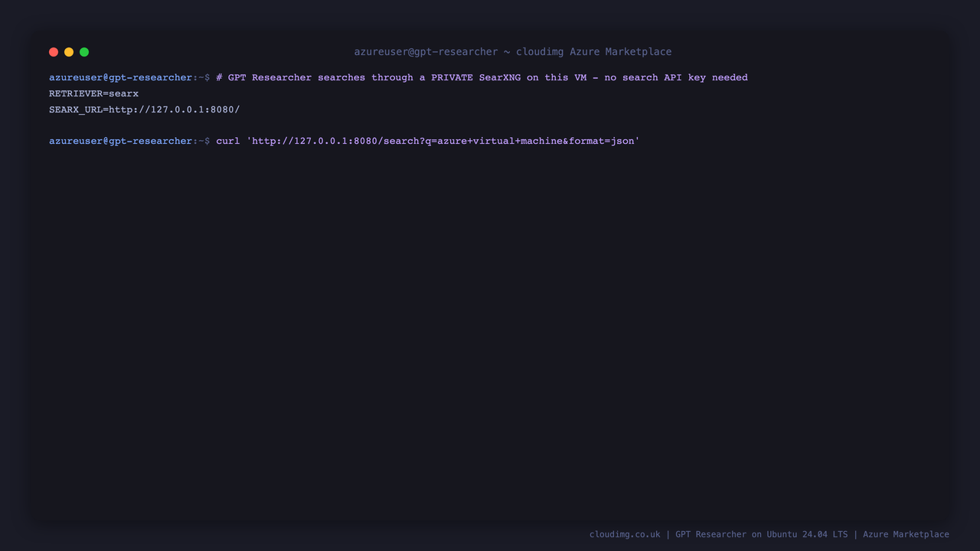This screenshot has width=980, height=551.
Task: Click the red close window dot
Action: [54, 52]
